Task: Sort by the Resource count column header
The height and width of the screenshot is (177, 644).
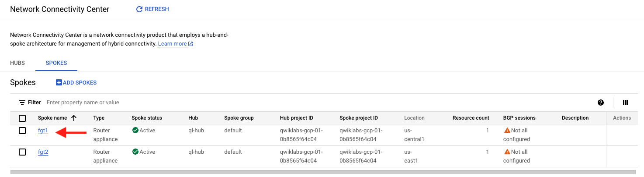Action: coord(471,118)
